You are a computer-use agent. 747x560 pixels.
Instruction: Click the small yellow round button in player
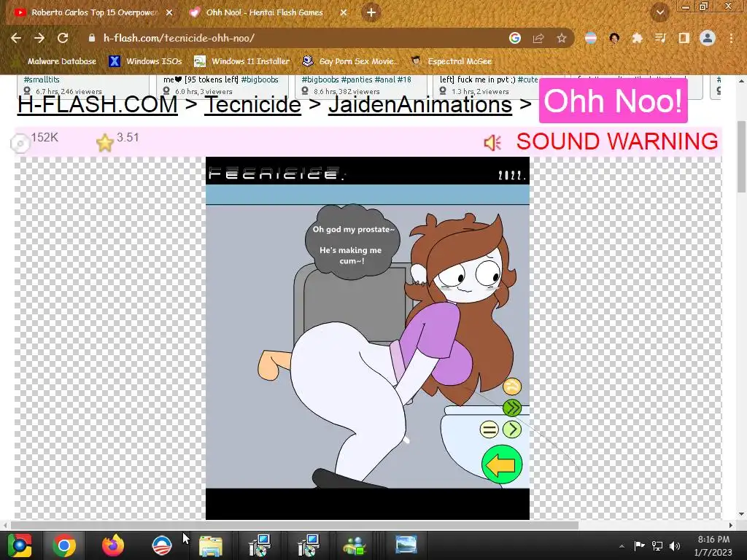click(x=512, y=386)
